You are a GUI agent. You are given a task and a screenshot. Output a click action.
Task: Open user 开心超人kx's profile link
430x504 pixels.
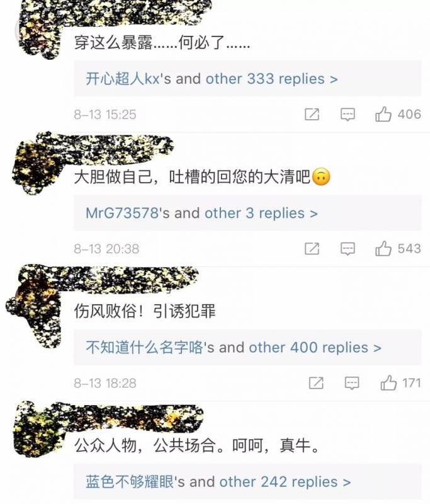(123, 79)
